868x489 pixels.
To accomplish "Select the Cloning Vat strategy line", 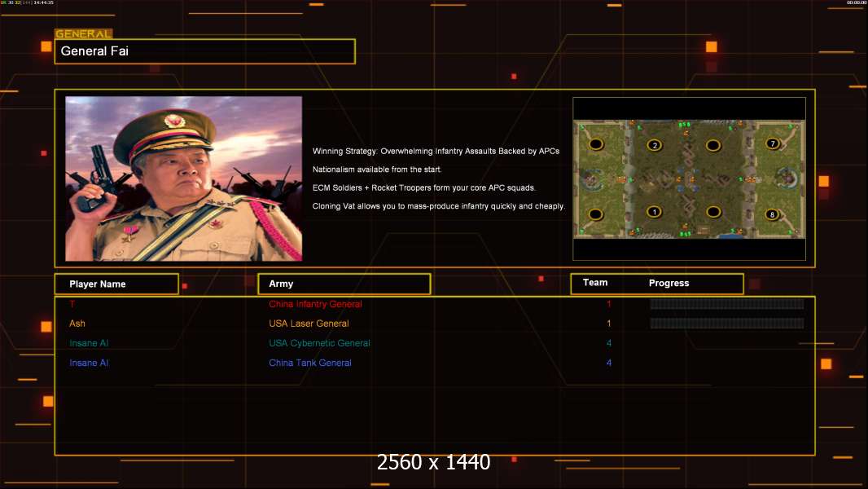I will (438, 206).
